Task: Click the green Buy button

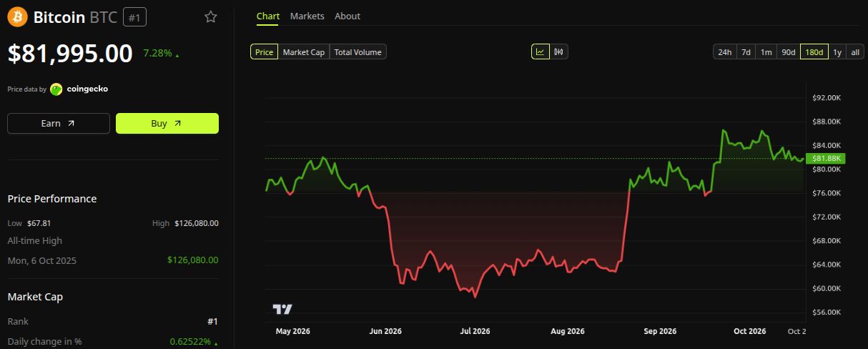Action: (x=167, y=123)
